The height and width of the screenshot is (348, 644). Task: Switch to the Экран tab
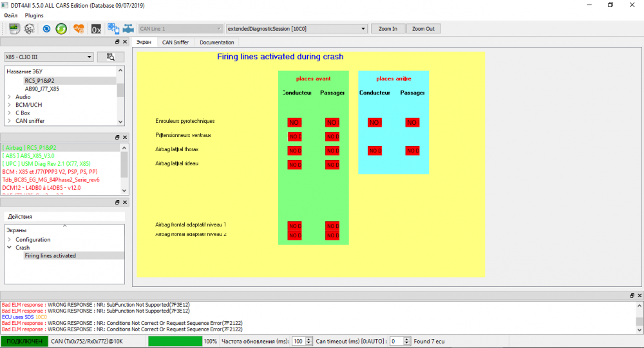click(x=144, y=42)
